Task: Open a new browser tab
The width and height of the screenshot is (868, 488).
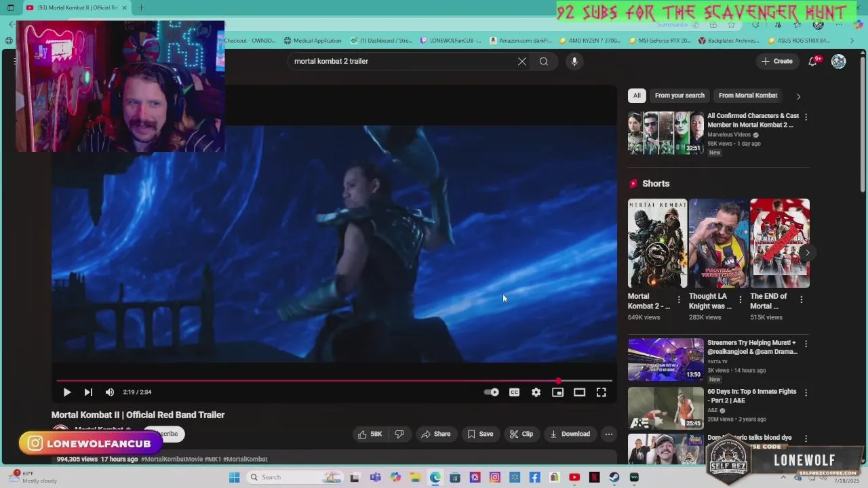Action: (x=141, y=8)
